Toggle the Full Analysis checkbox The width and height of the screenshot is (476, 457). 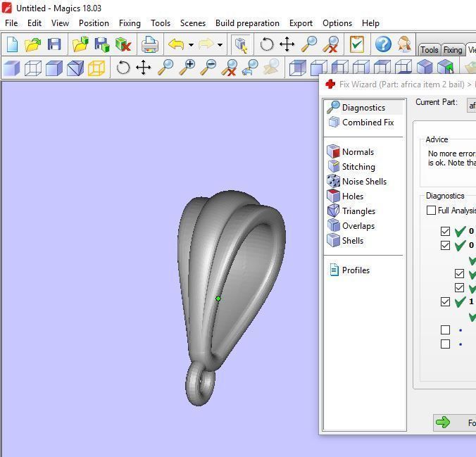(x=431, y=210)
